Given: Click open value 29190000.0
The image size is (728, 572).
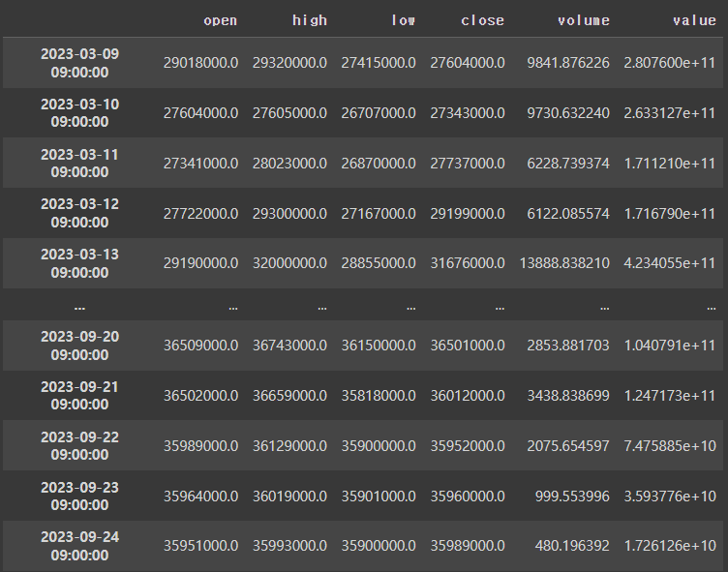Looking at the screenshot, I should (x=200, y=263).
